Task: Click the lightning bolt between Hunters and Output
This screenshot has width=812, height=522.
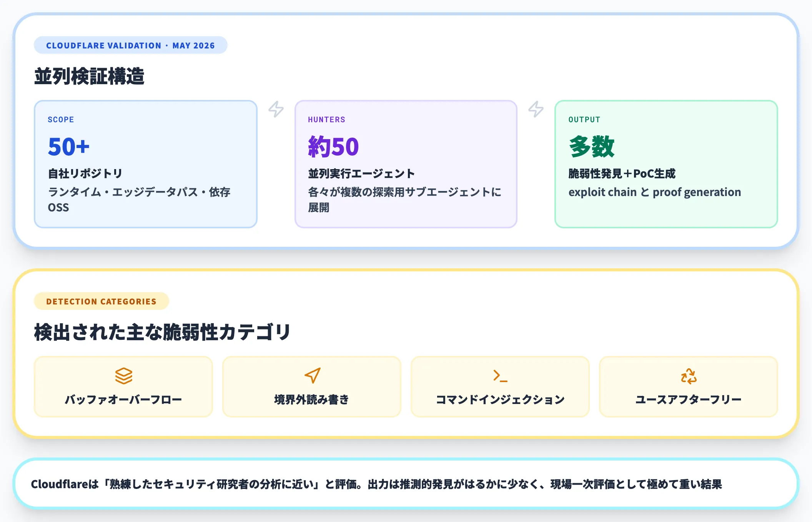Action: point(536,109)
